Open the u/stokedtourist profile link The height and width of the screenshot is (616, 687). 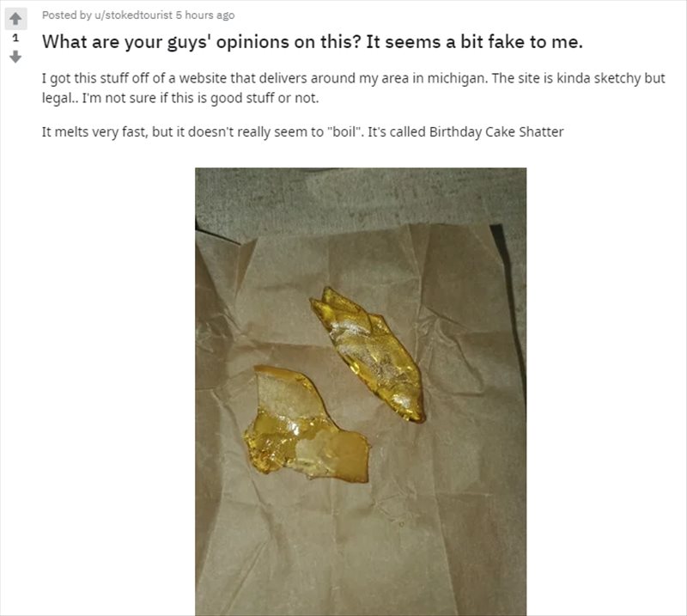coord(134,15)
